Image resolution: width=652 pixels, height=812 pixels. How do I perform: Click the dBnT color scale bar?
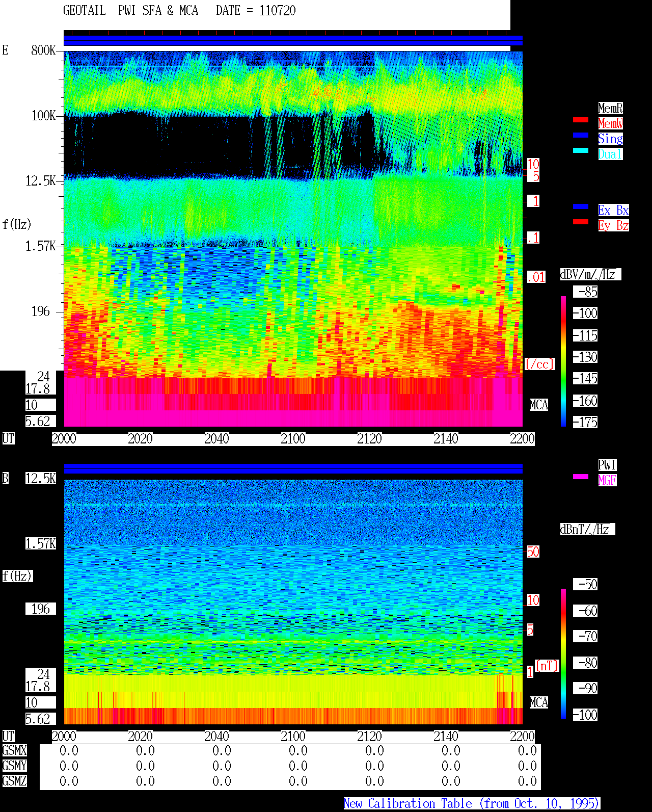[563, 654]
